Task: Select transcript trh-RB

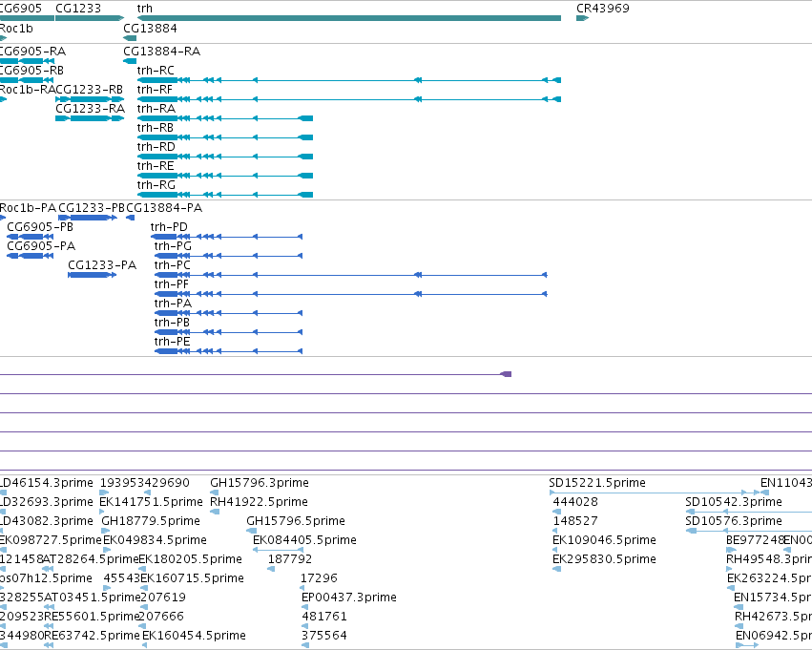Action: point(156,127)
